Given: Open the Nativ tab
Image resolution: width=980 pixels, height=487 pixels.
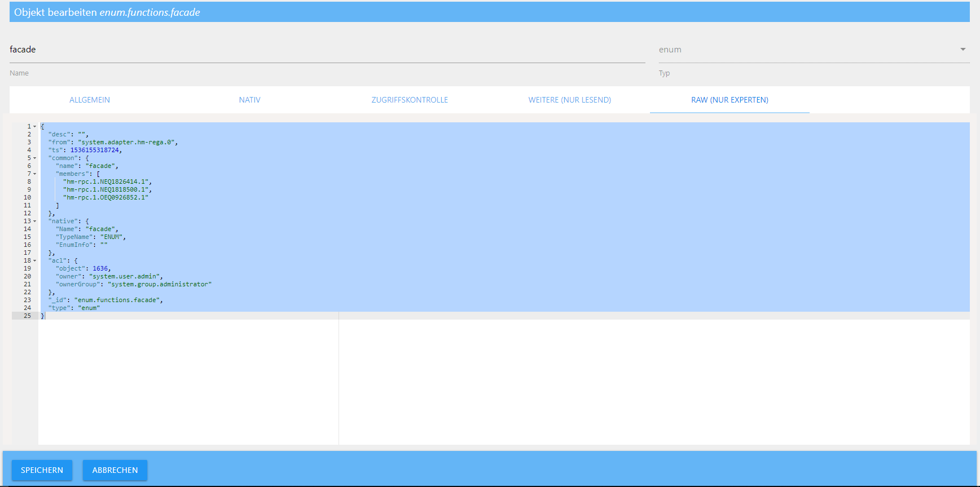Looking at the screenshot, I should [249, 100].
